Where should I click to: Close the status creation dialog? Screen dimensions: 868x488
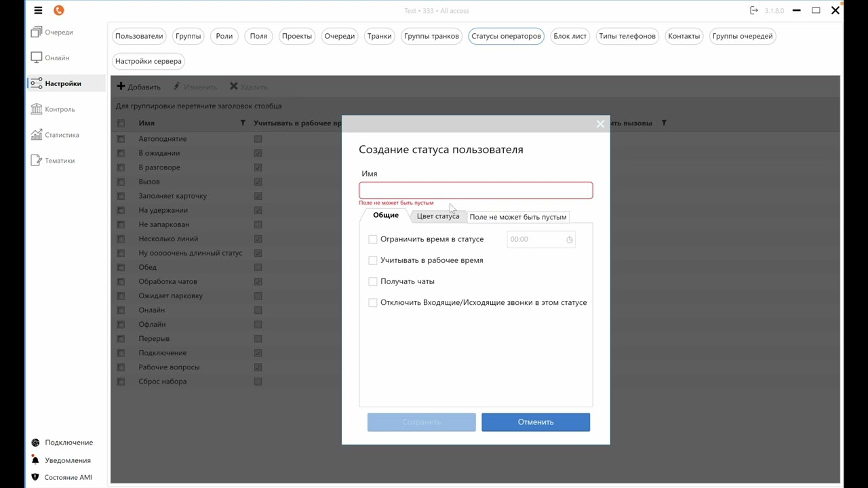(600, 123)
